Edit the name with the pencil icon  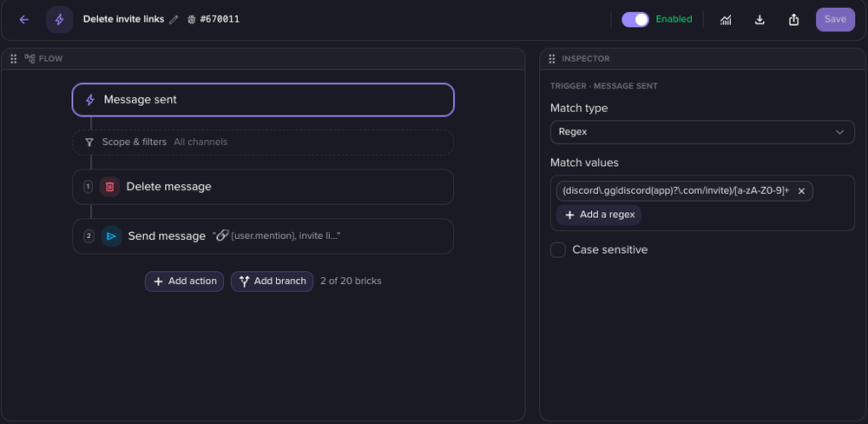pos(174,19)
